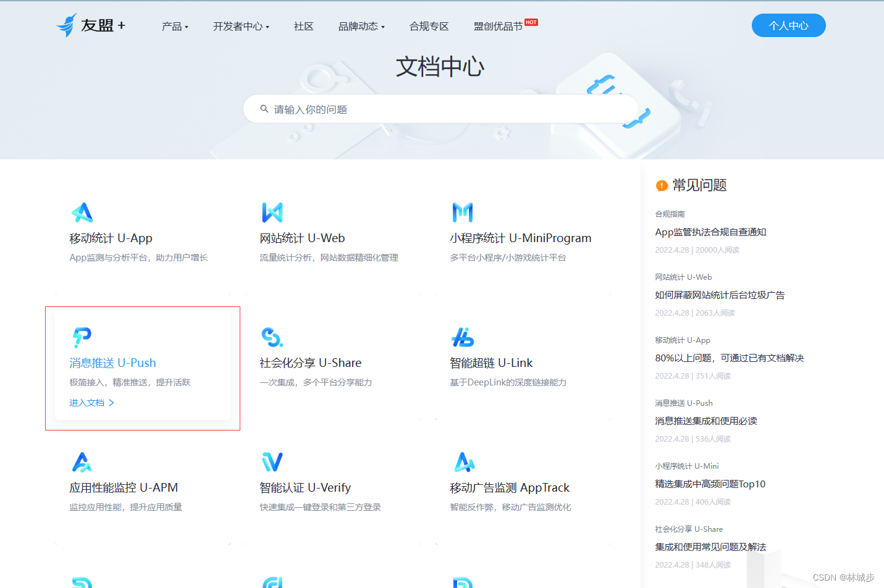884x588 pixels.
Task: Click the 合规指南 category label
Action: 670,214
